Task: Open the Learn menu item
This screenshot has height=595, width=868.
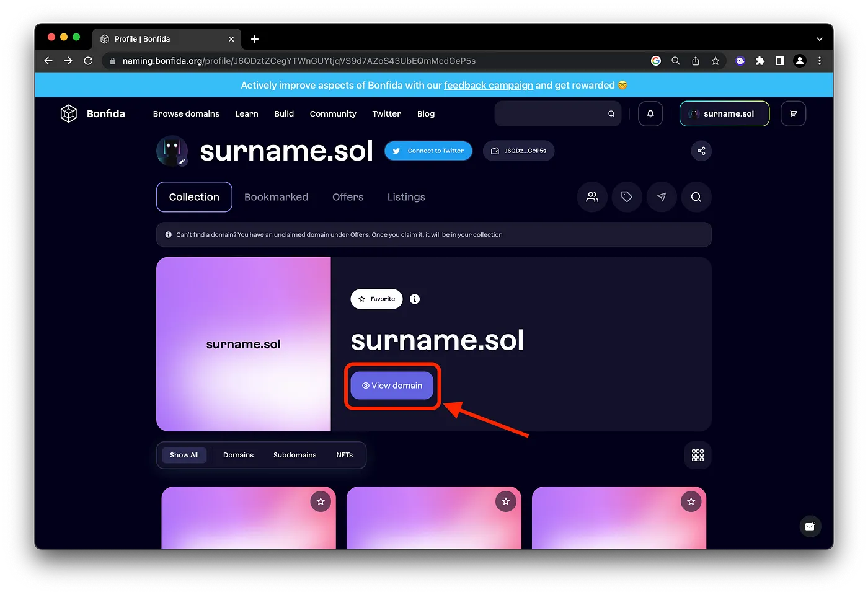Action: pos(247,113)
